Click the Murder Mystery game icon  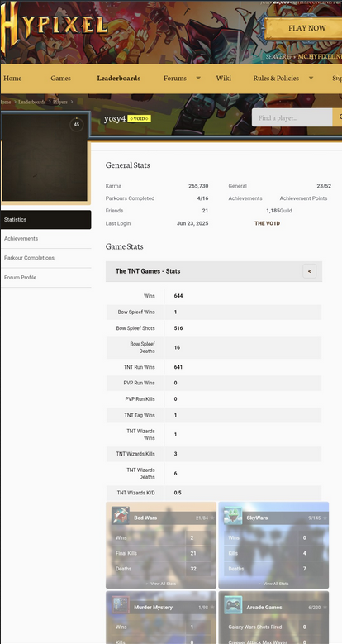[121, 605]
